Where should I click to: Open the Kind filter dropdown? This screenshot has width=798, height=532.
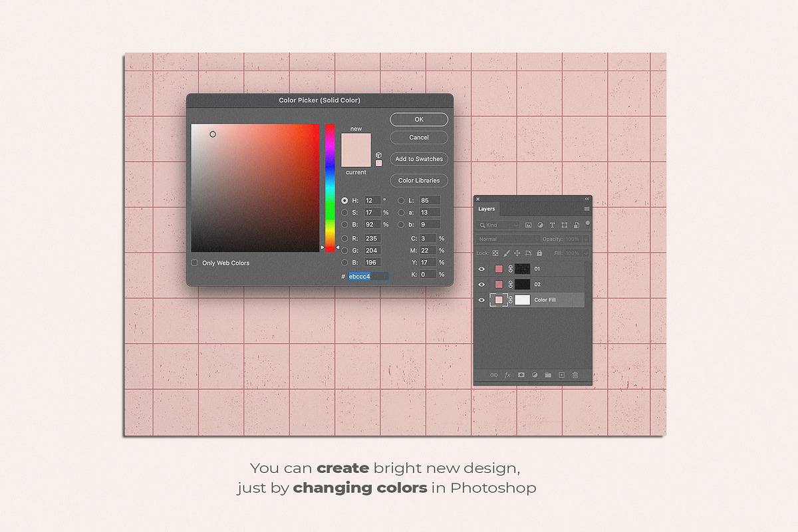pyautogui.click(x=499, y=225)
